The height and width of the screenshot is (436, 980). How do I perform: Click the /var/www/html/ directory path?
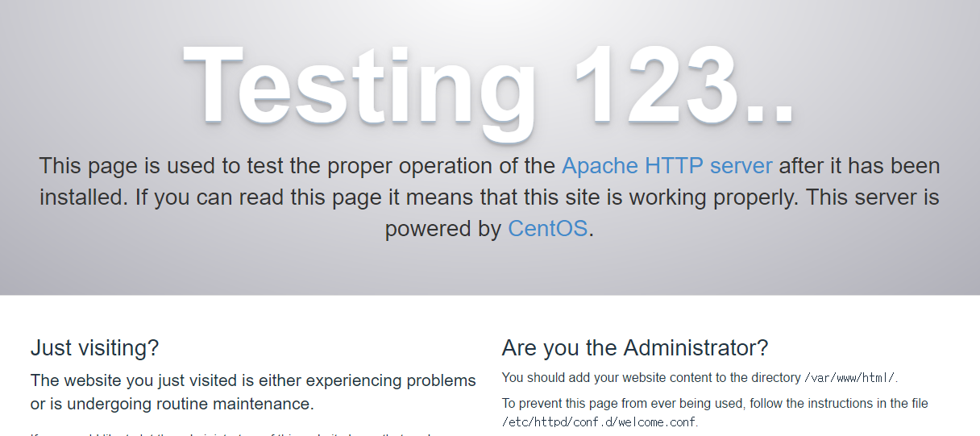[850, 378]
